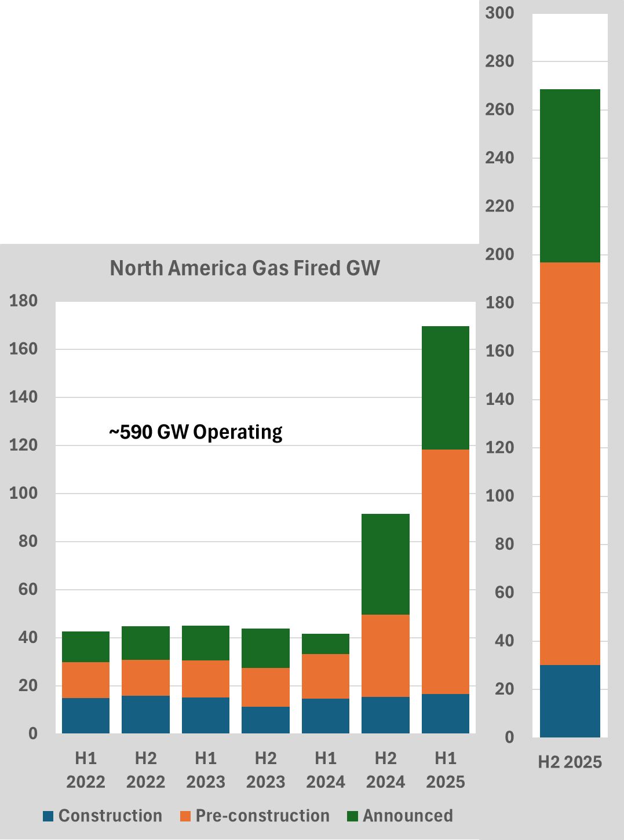Click the blue Construction legend swatch
Viewport: 624px width, 840px height.
[48, 816]
